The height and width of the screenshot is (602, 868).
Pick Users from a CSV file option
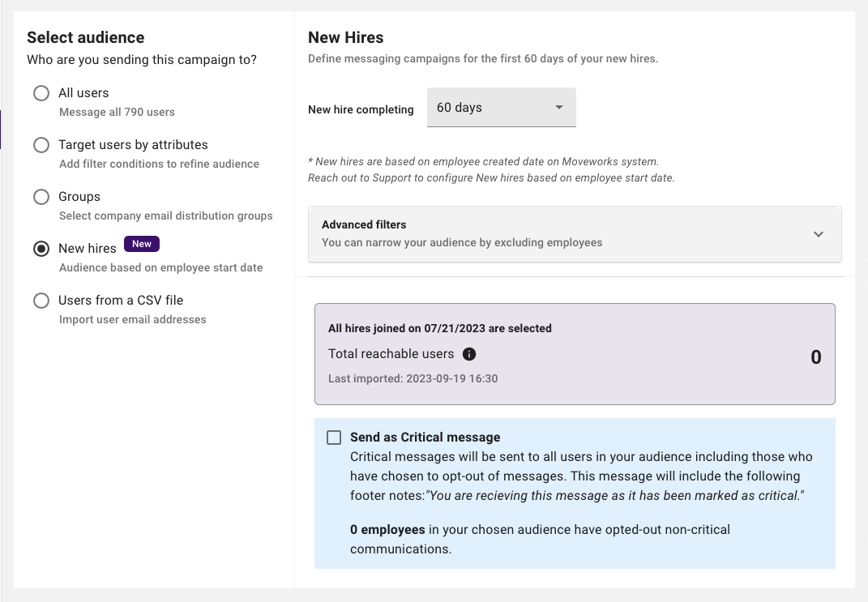pyautogui.click(x=41, y=301)
